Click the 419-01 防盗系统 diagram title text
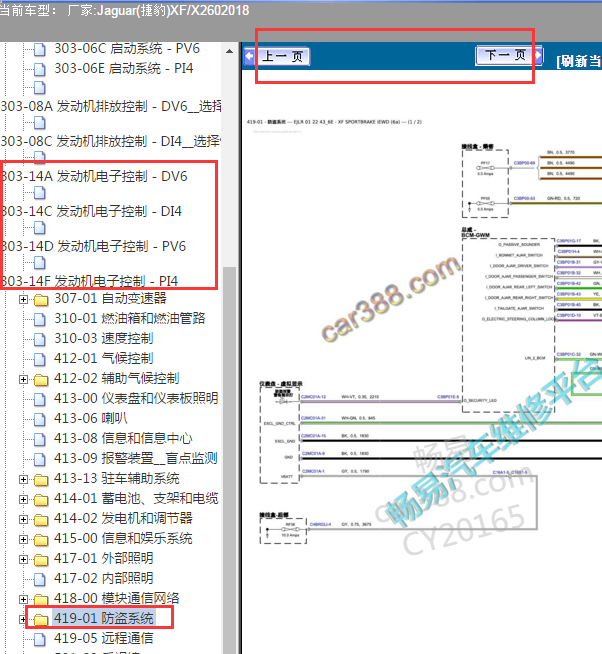The height and width of the screenshot is (654, 602). (x=334, y=122)
